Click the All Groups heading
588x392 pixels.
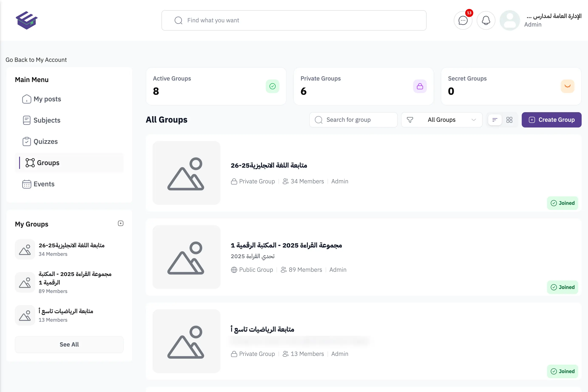(167, 119)
